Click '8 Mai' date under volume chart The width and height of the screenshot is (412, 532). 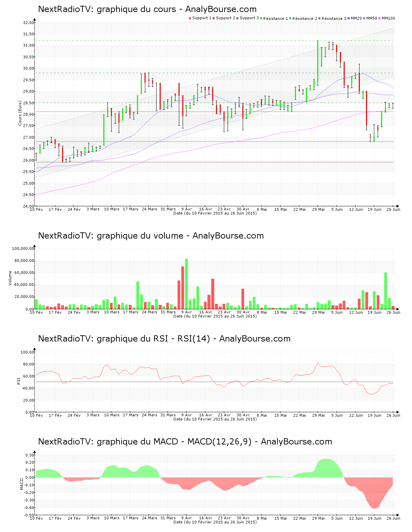tap(262, 312)
